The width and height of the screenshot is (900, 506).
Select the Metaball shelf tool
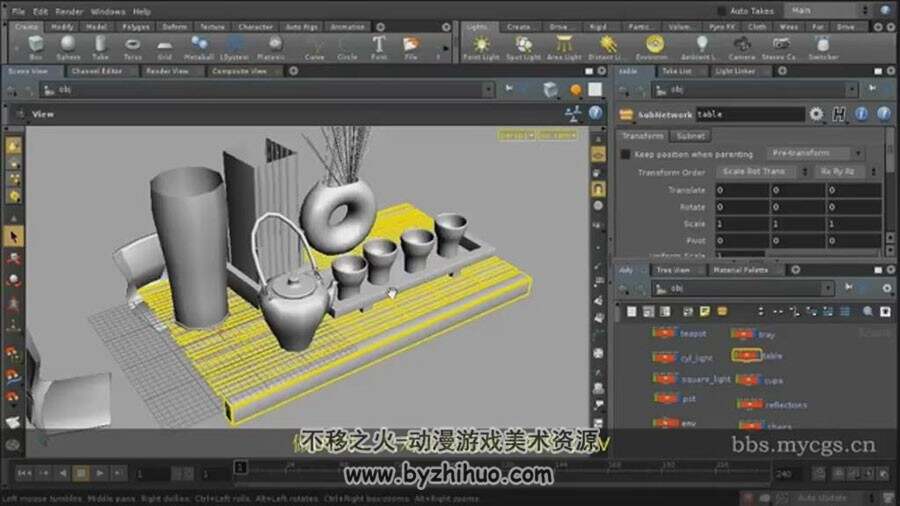pyautogui.click(x=199, y=47)
